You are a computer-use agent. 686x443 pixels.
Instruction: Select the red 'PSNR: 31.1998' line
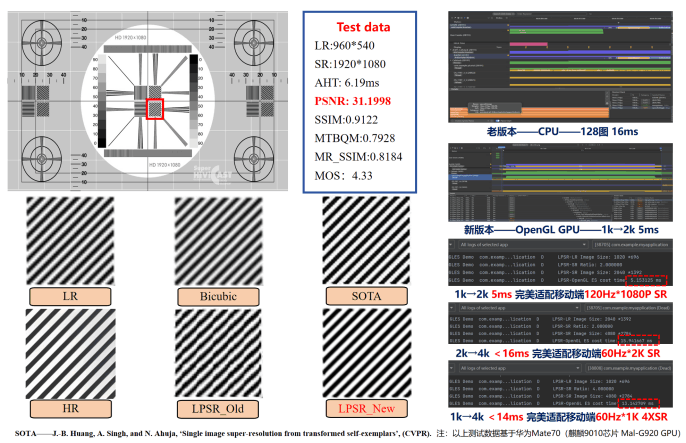[x=353, y=101]
